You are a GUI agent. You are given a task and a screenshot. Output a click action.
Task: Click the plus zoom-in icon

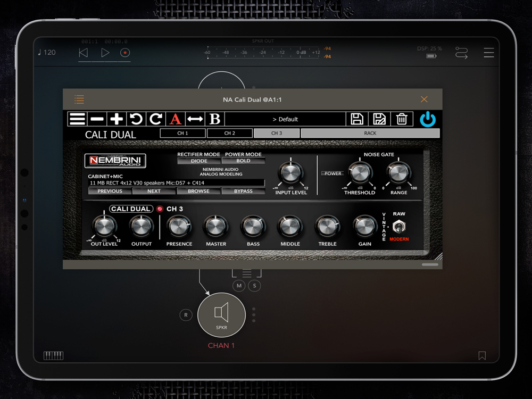(117, 119)
